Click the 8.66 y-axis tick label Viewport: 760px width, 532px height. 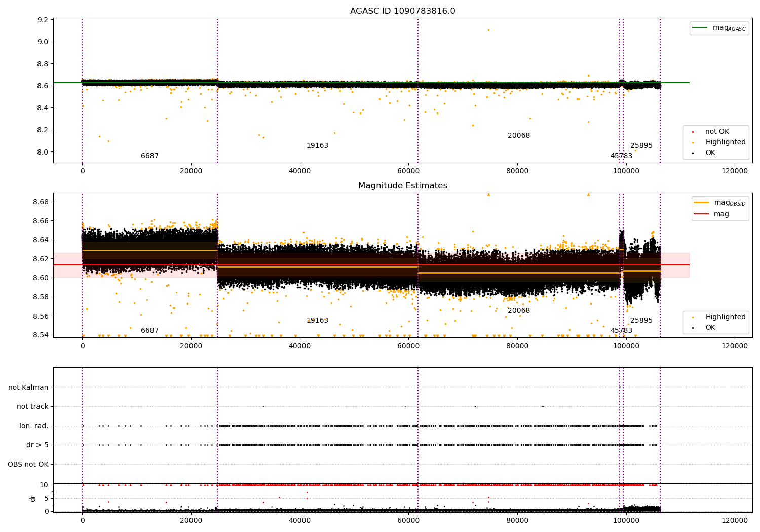(x=41, y=221)
